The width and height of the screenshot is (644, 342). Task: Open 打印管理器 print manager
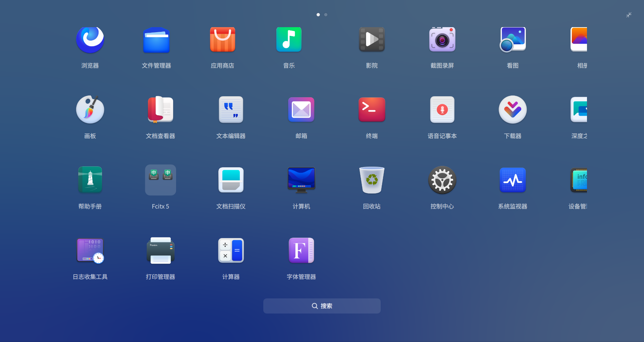(x=160, y=250)
